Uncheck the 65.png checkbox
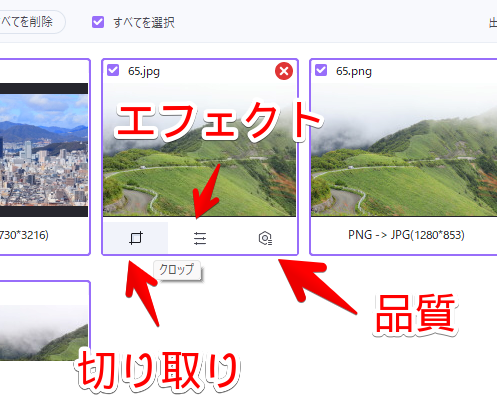 [321, 70]
